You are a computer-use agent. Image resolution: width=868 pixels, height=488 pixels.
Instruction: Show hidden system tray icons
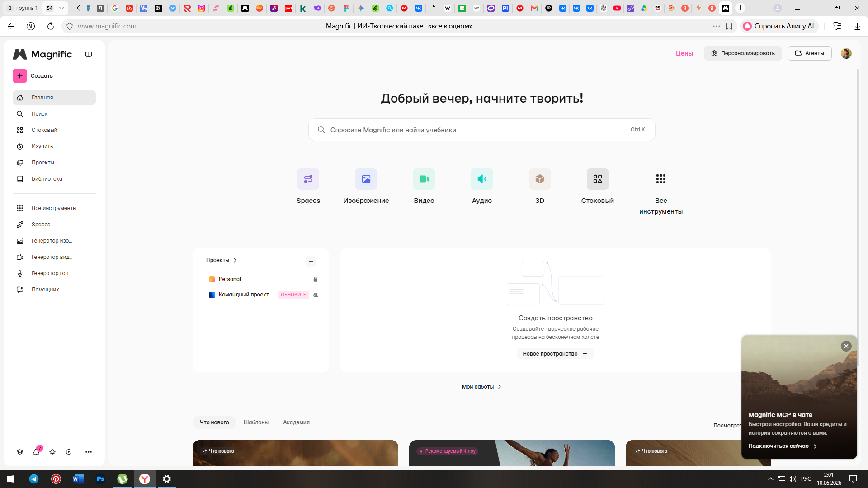[771, 479]
